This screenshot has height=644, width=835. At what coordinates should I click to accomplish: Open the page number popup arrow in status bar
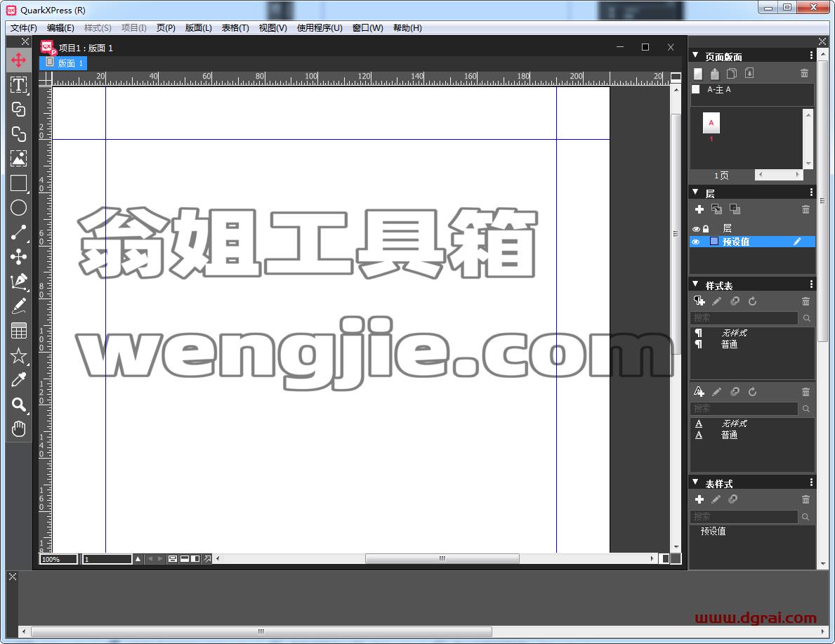point(138,559)
